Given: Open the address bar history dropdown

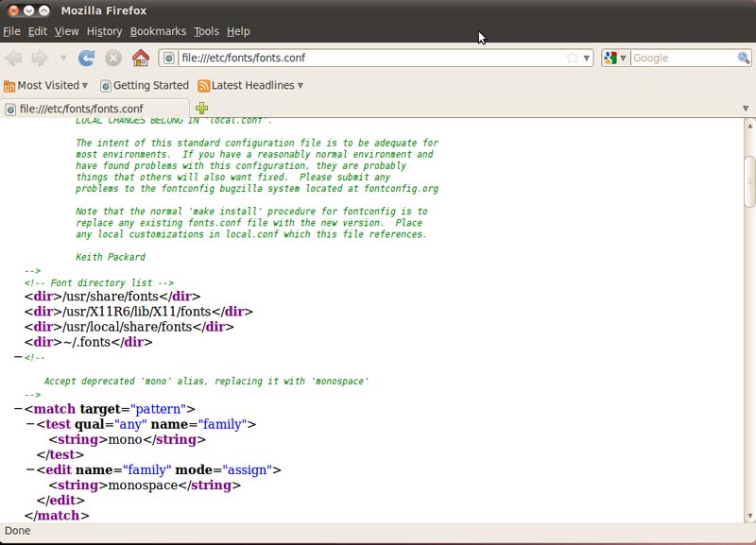Looking at the screenshot, I should coord(586,59).
